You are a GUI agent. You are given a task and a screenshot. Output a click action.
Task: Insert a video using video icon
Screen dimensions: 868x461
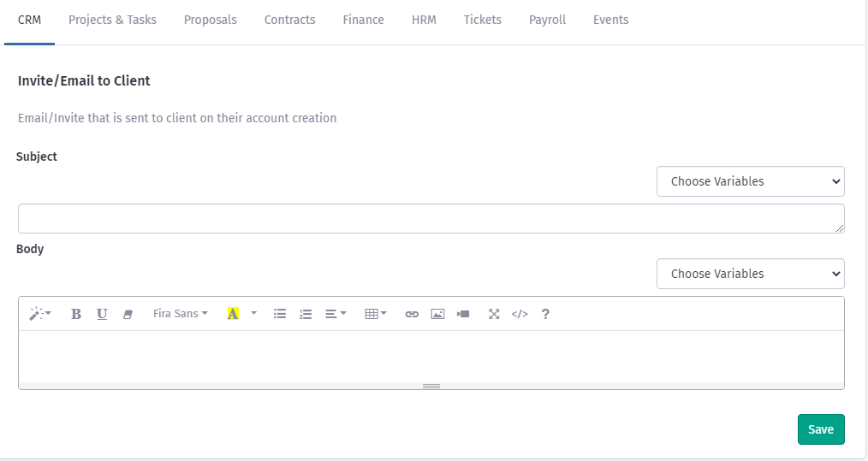[x=463, y=314]
